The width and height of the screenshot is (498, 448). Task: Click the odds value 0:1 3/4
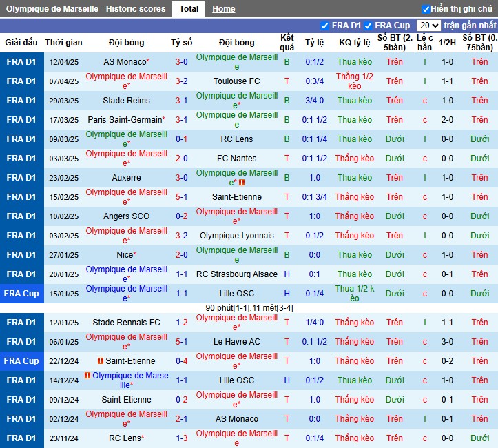coord(314,197)
